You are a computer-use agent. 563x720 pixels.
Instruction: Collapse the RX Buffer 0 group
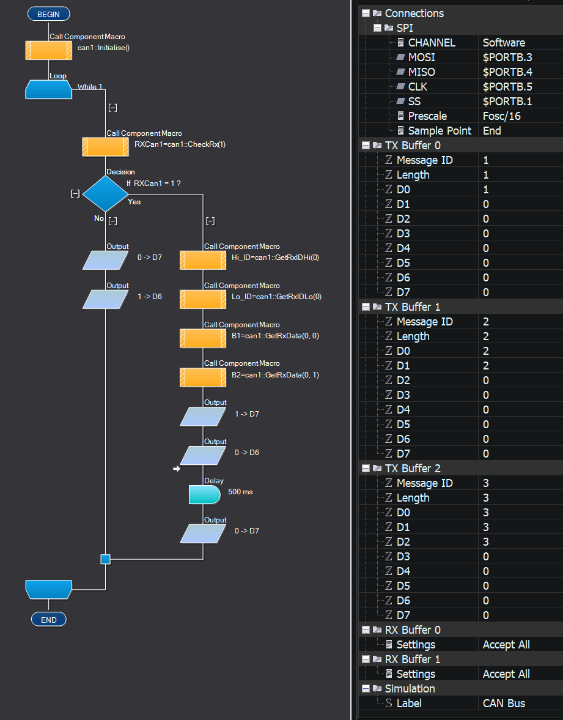coord(366,630)
